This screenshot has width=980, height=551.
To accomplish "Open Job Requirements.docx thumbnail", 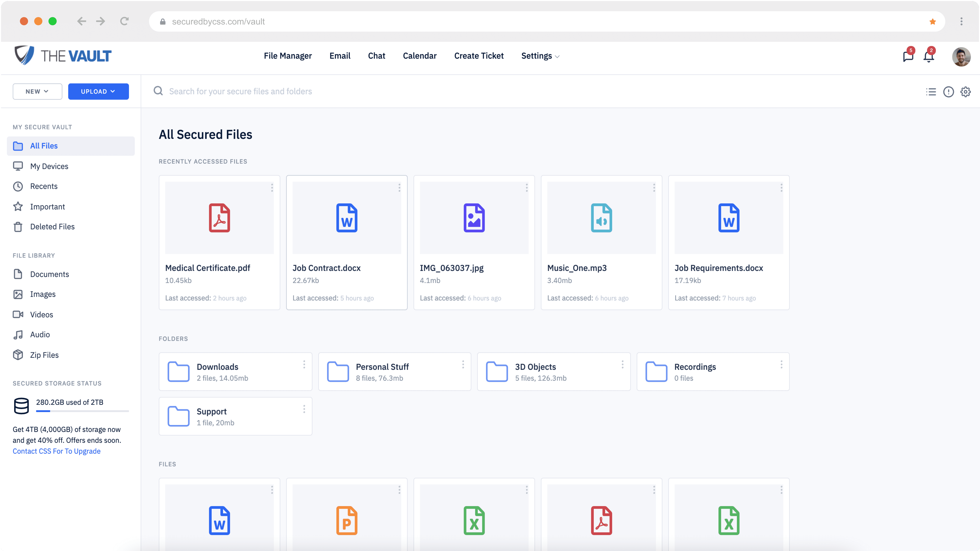I will point(729,218).
